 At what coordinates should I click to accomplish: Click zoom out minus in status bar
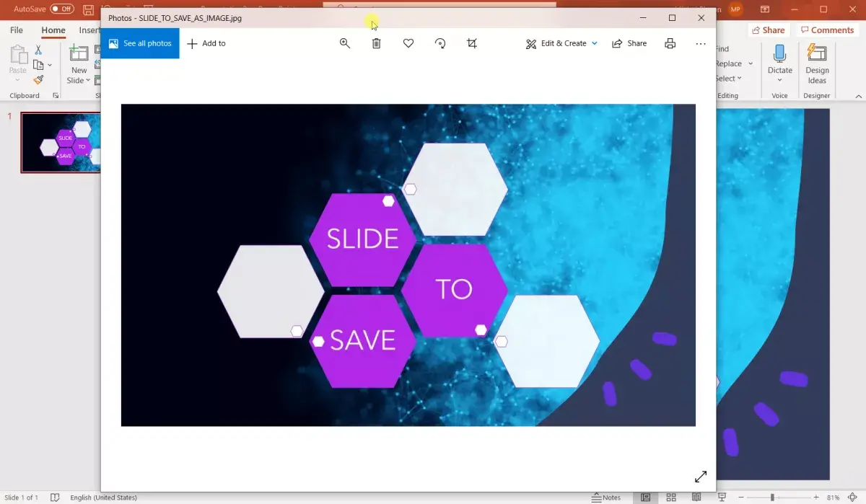(740, 498)
